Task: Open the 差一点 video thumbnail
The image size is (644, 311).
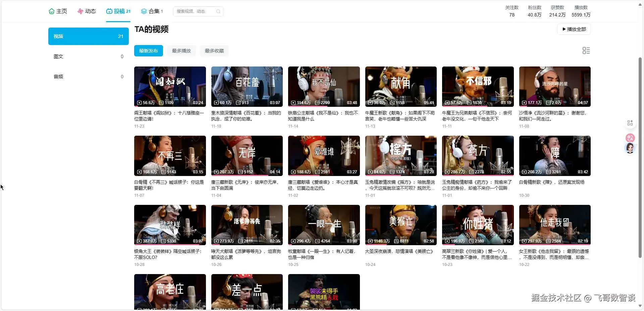Action: coord(247,292)
